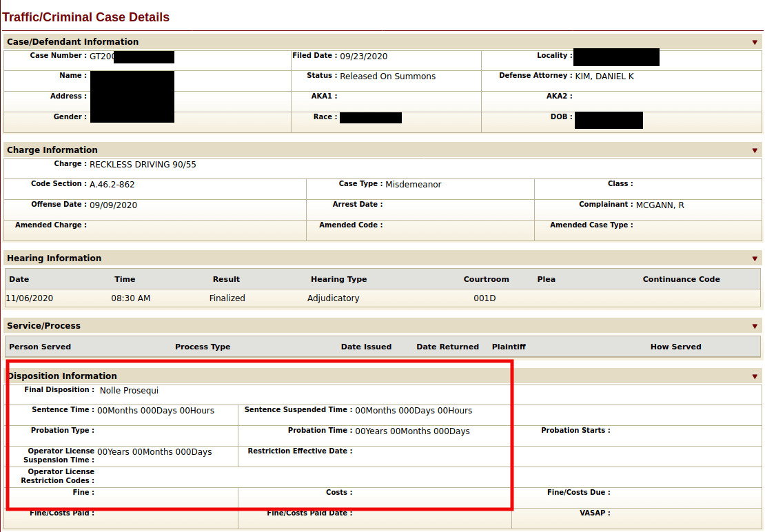
Task: Click the Locality label
Action: [554, 56]
